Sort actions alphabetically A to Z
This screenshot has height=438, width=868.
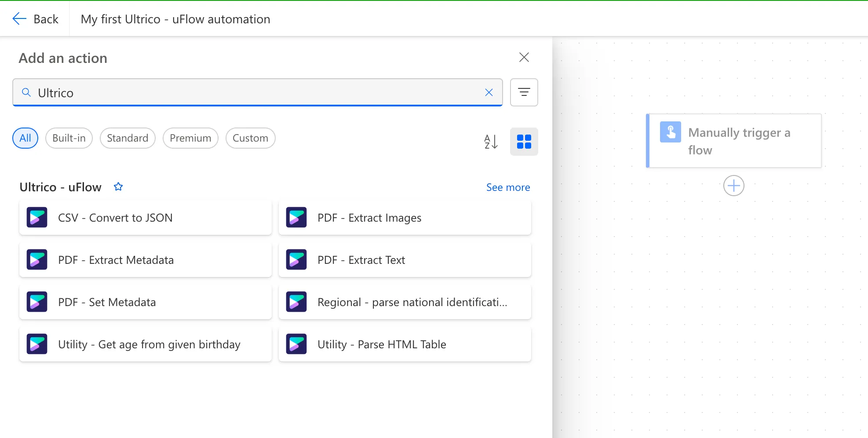click(491, 142)
